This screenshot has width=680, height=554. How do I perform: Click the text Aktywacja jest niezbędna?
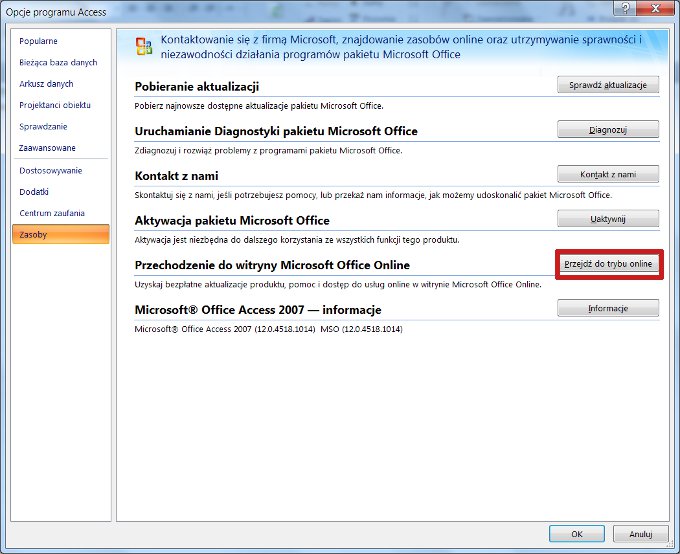297,239
